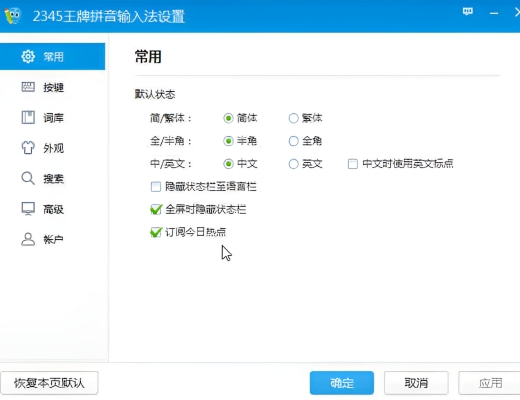Viewport: 520px width, 400px height.
Task: Choose 全角 width option
Action: [x=293, y=141]
